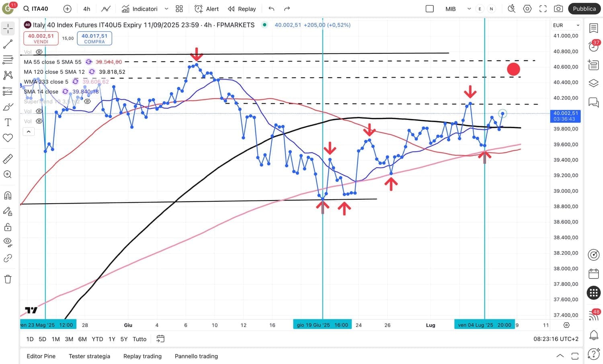The image size is (603, 364).
Task: Open the 4h interval selector
Action: pyautogui.click(x=87, y=9)
